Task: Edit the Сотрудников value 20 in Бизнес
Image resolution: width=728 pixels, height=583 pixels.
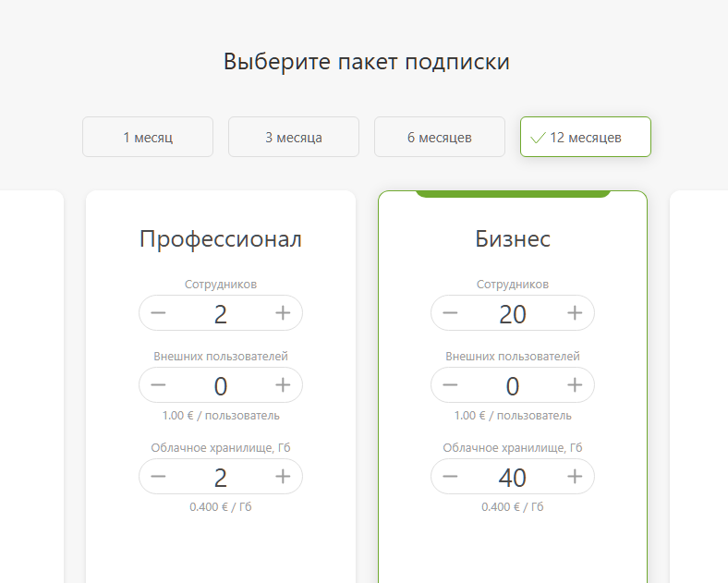Action: click(x=513, y=314)
